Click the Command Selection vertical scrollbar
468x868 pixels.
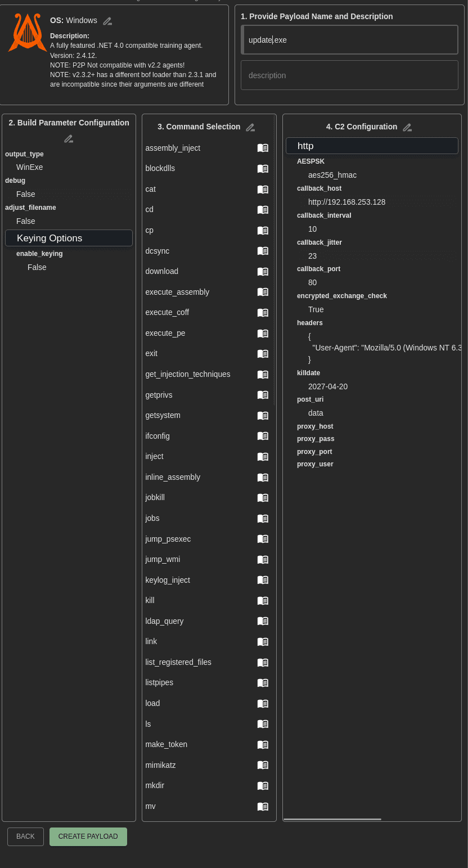click(274, 260)
